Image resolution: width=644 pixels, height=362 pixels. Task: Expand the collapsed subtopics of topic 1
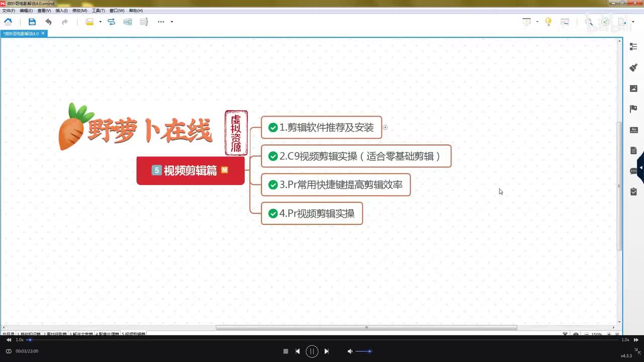click(x=385, y=128)
